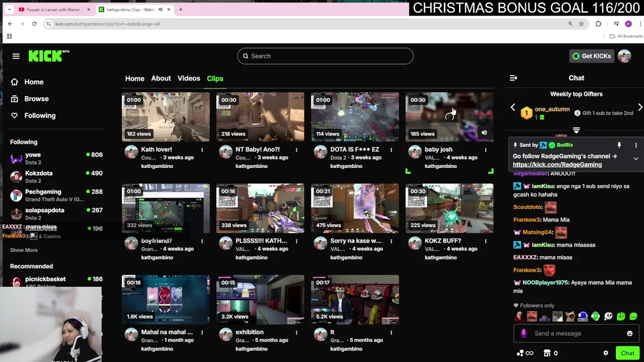Image resolution: width=644 pixels, height=362 pixels.
Task: Expand the top gifters leaderboard handle
Action: coord(576,130)
